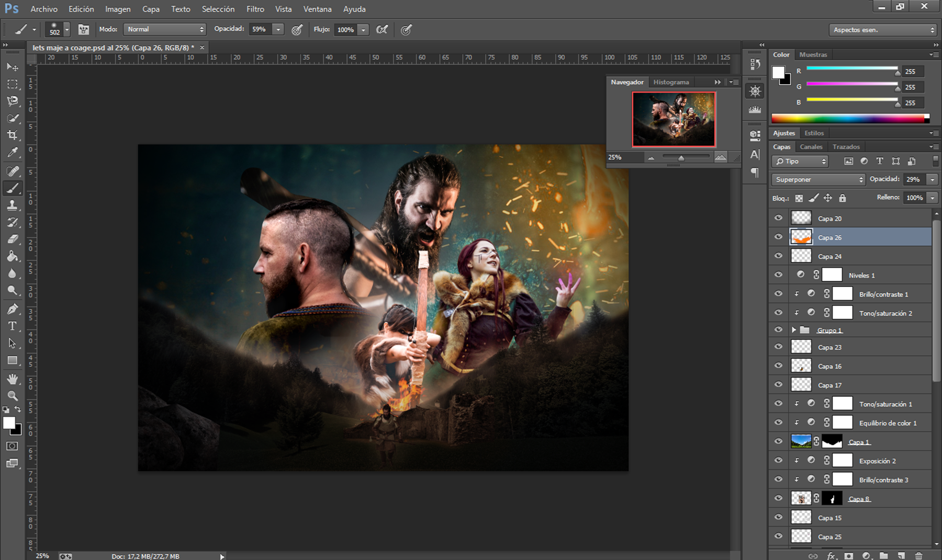942x560 pixels.
Task: Select the Path Selection tool
Action: click(x=13, y=344)
